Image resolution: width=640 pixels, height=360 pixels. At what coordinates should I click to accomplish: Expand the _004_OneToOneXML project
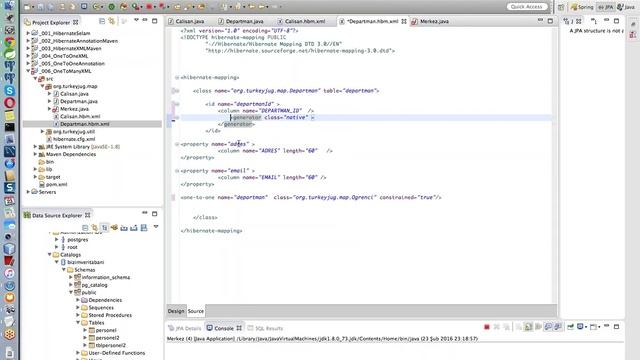click(28, 56)
